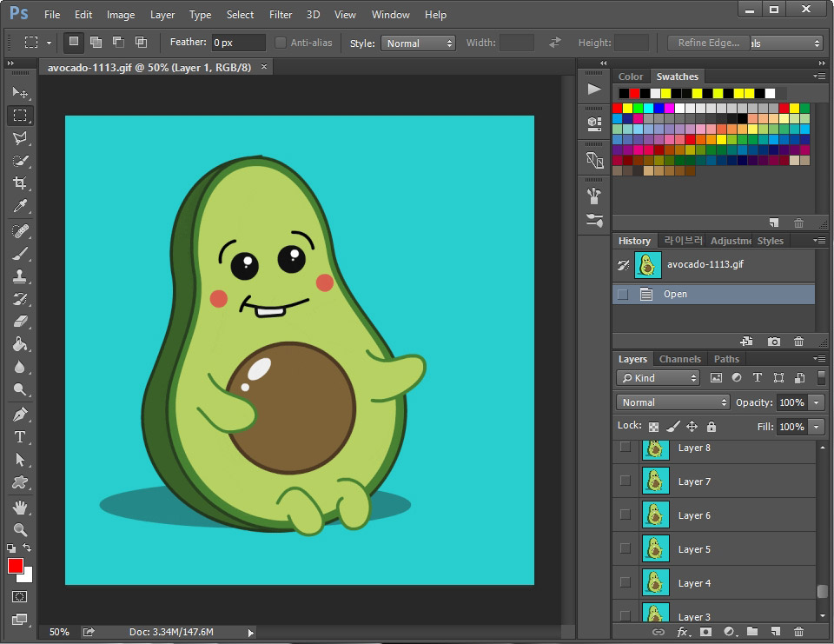The width and height of the screenshot is (834, 644).
Task: Select the Rectangular Marquee tool
Action: pos(20,115)
